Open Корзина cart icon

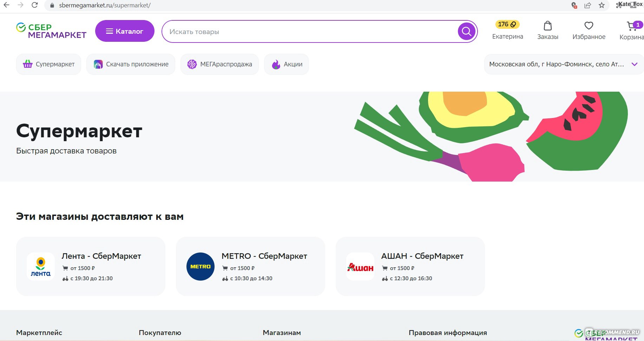pos(632,26)
